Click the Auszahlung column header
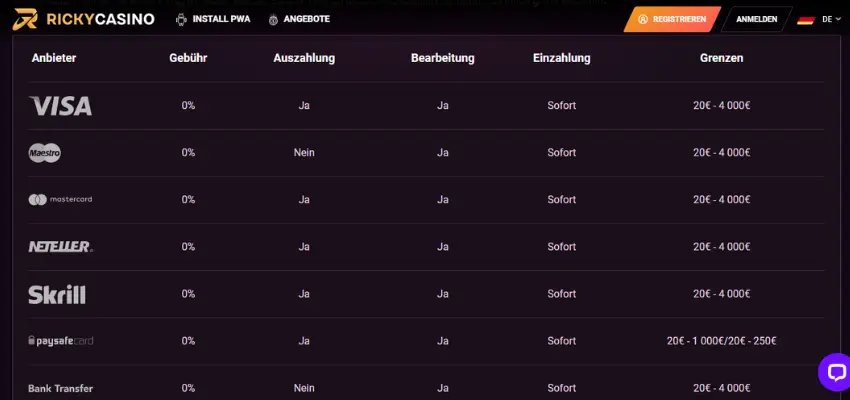This screenshot has height=400, width=850. coord(304,58)
